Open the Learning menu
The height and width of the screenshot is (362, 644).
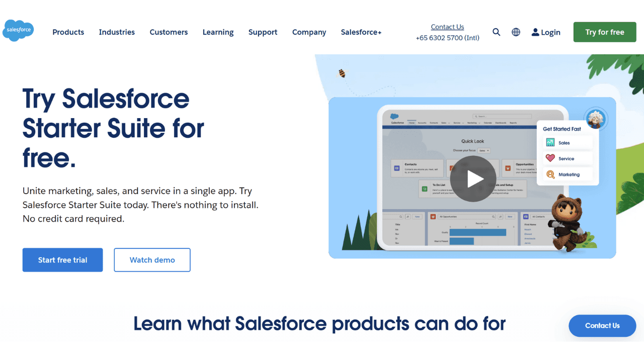coord(218,32)
